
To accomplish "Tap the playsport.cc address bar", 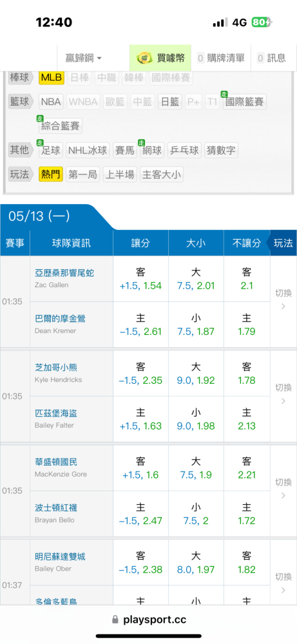I will point(149,620).
